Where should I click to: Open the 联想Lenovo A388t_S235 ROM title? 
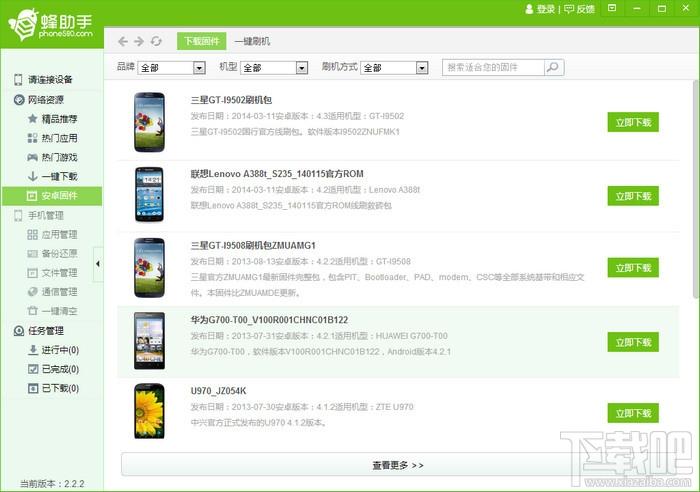coord(277,174)
